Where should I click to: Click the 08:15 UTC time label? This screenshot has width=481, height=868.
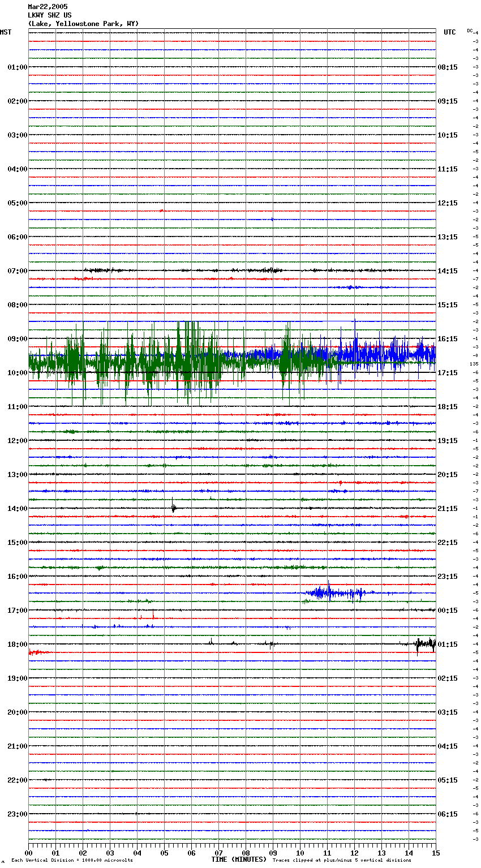click(448, 67)
